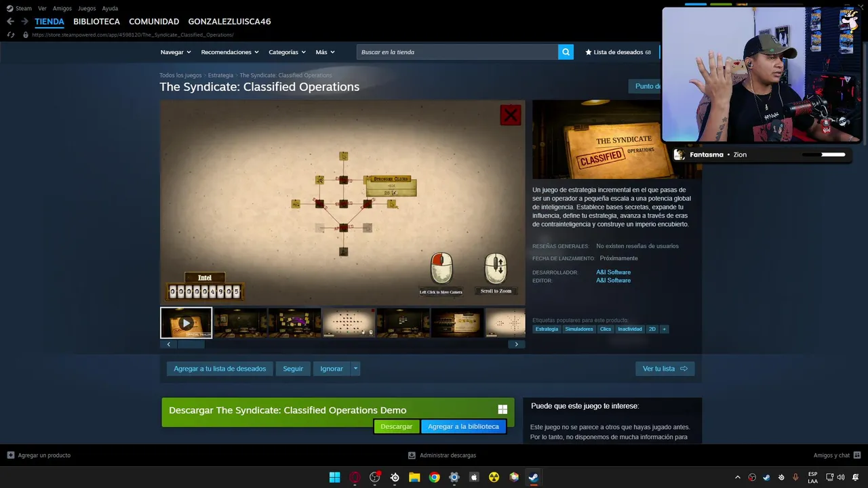Open Lista de deseados with star icon
This screenshot has height=488, width=868.
pyautogui.click(x=618, y=52)
